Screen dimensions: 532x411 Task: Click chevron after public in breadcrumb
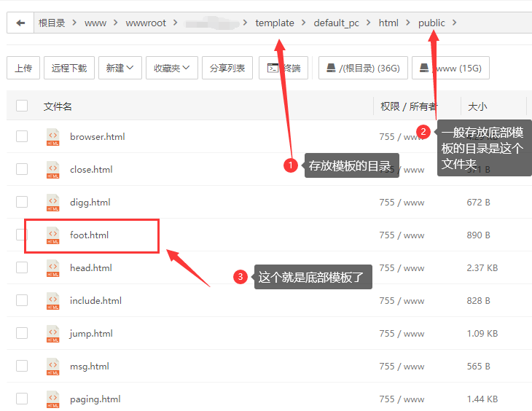point(454,23)
